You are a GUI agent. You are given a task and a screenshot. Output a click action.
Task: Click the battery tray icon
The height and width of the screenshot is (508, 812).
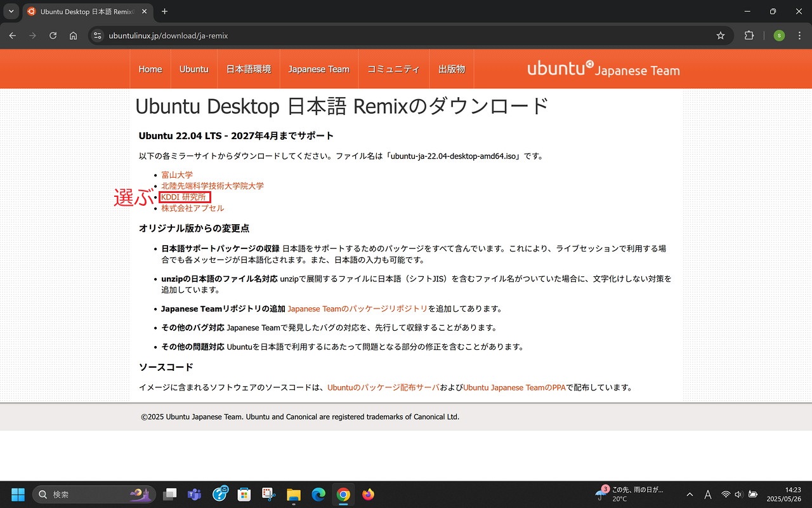coord(753,494)
